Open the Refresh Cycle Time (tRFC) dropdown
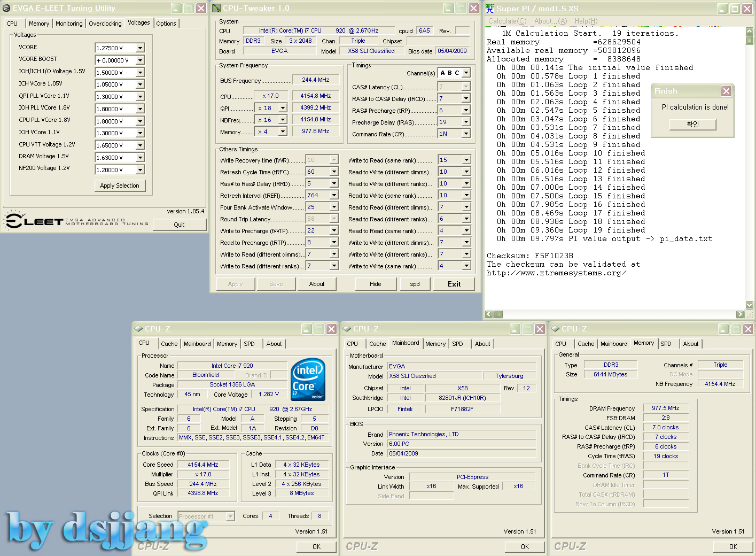Viewport: 756px width, 556px height. [x=334, y=172]
